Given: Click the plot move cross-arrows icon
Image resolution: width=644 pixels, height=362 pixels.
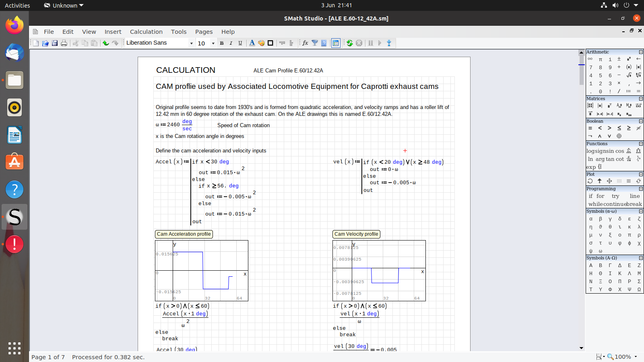Looking at the screenshot, I should (609, 181).
